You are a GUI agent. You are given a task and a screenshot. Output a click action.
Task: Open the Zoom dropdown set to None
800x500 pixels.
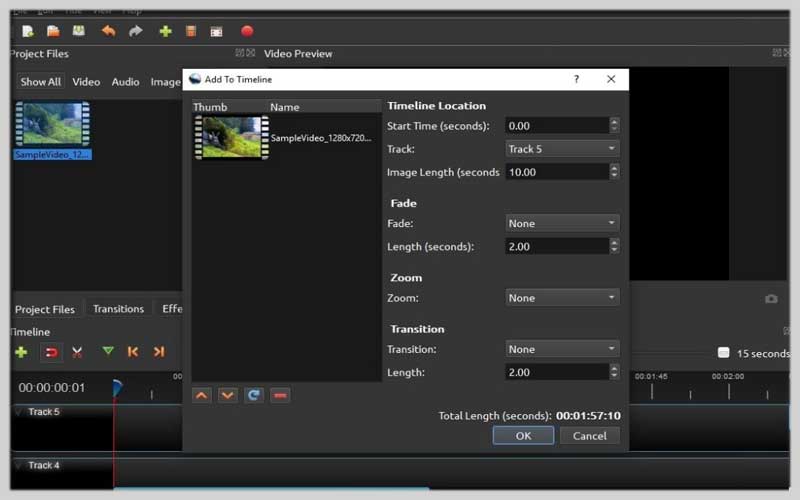(x=562, y=298)
